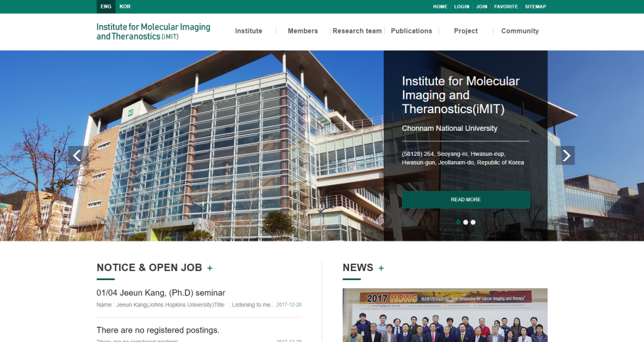This screenshot has height=342, width=644.
Task: Click the READ MORE button
Action: point(466,199)
